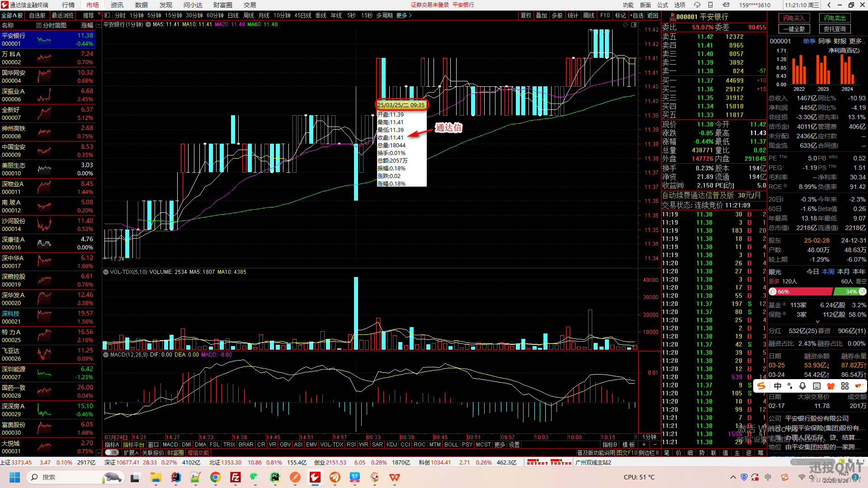Open the 指标A selector

[112, 445]
